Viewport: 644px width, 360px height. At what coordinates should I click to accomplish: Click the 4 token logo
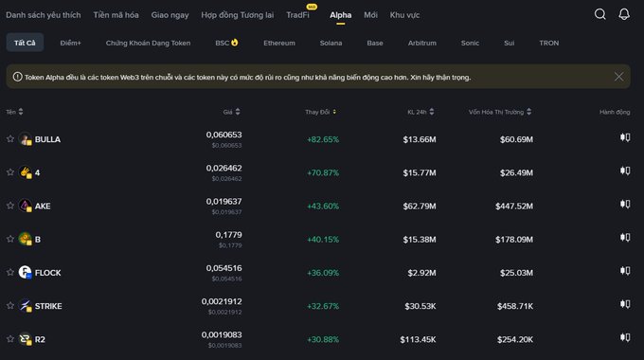(25, 172)
